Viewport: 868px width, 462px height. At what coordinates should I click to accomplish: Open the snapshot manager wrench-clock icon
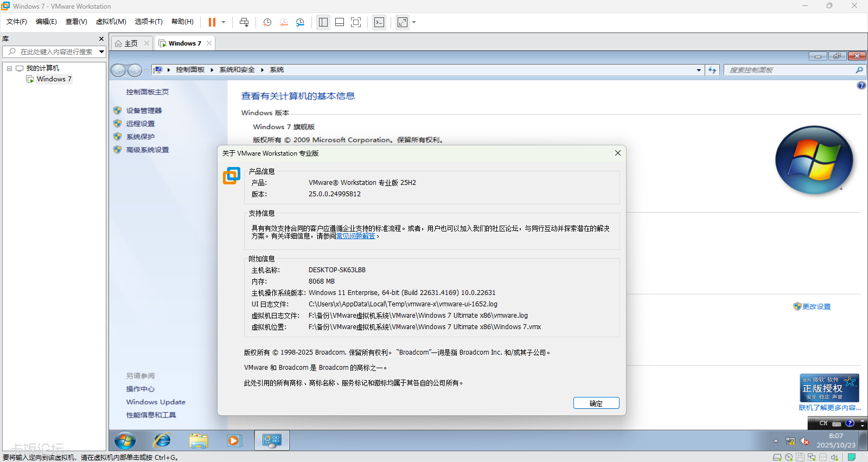[x=300, y=22]
